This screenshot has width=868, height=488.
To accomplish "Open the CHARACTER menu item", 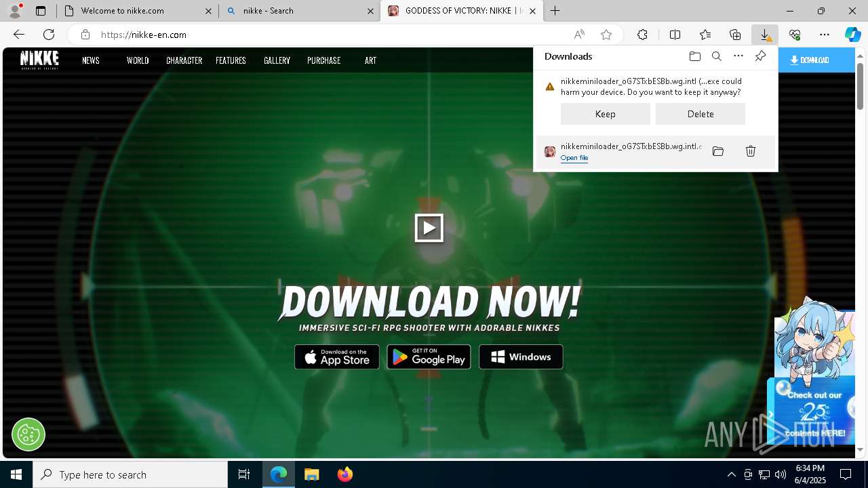I will click(184, 60).
